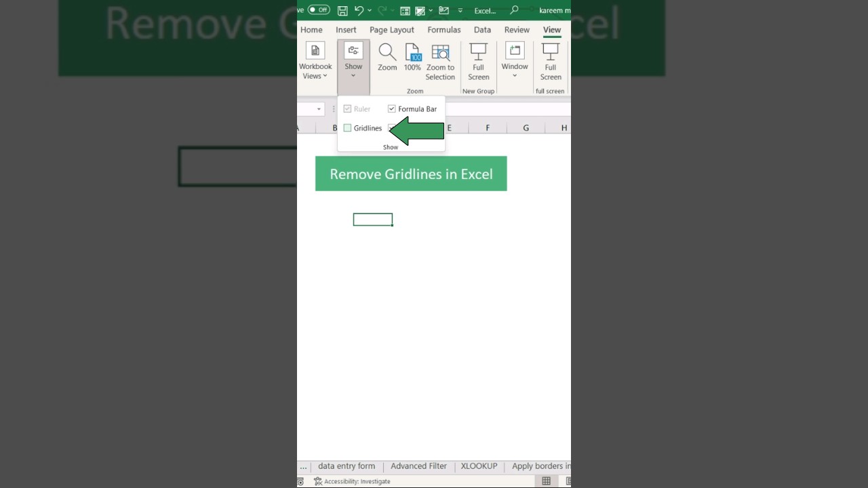Switch to the data entry form sheet

(347, 466)
